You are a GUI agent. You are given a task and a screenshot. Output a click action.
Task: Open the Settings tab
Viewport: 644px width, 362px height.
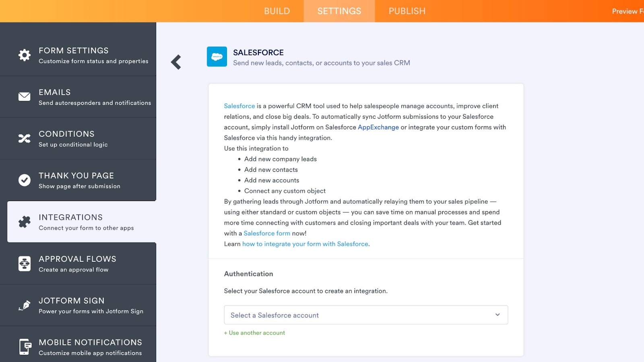coord(339,11)
